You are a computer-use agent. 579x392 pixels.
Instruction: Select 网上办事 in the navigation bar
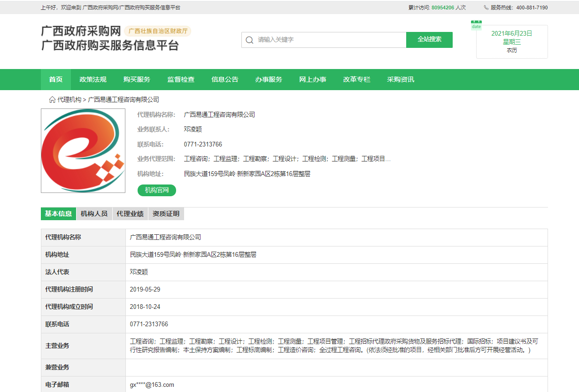312,79
